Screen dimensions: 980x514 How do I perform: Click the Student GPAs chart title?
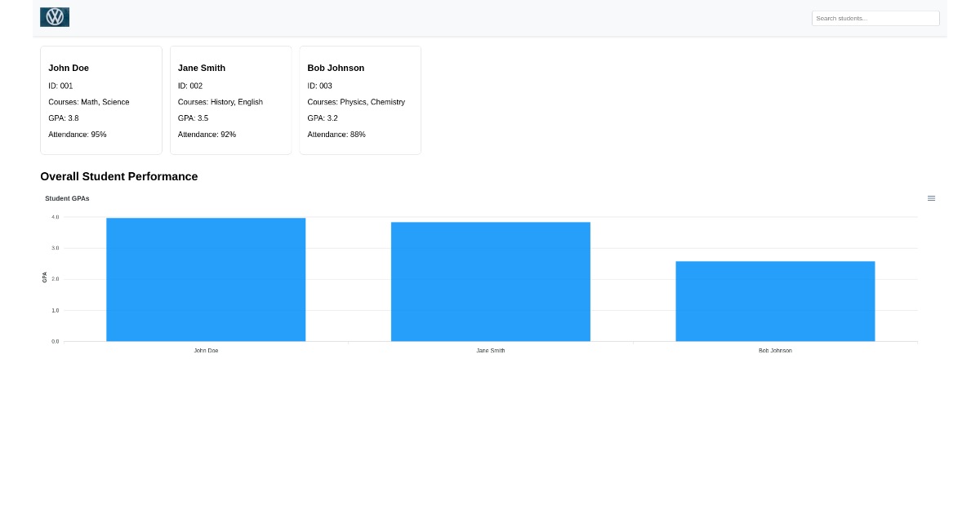point(67,198)
